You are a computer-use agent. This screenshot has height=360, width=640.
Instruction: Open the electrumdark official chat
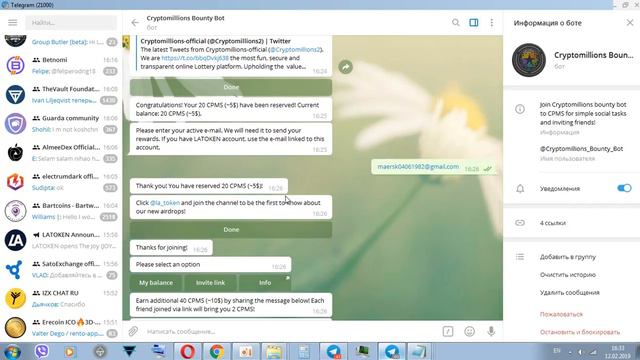point(61,182)
